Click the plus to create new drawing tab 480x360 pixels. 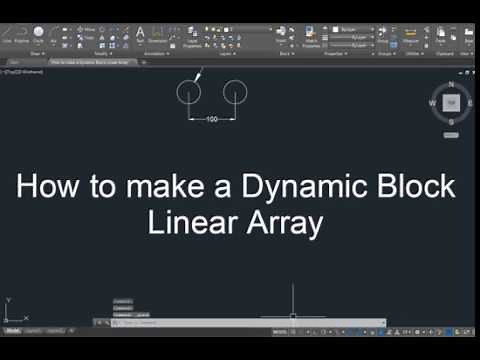[x=144, y=62]
